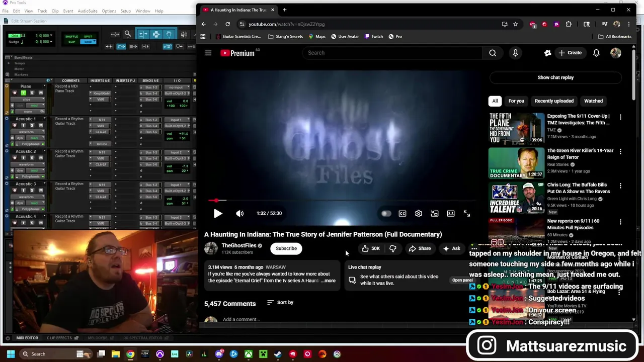
Task: Enable Shuffle edit mode
Action: coord(72,37)
